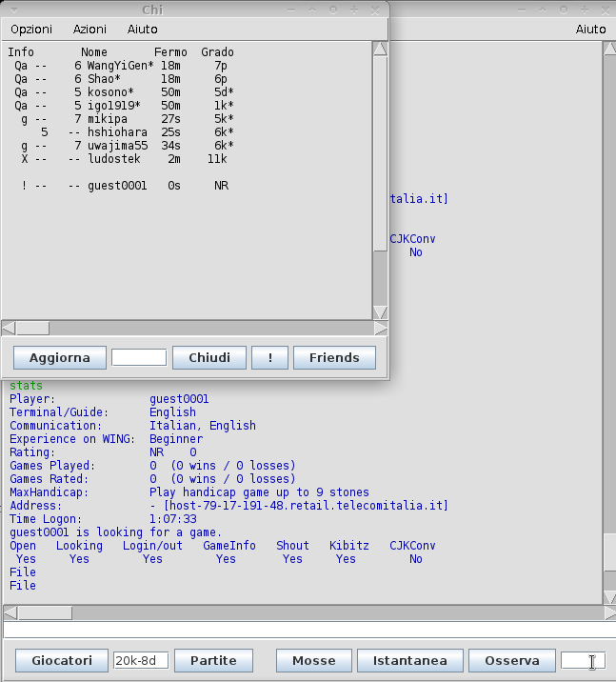Open the Azioni menu

point(89,30)
